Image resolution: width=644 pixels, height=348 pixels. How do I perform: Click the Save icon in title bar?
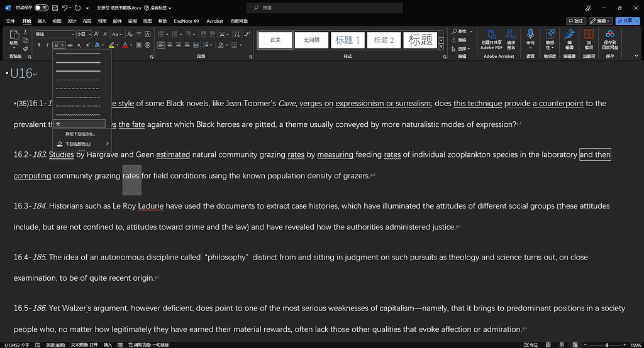tap(55, 8)
